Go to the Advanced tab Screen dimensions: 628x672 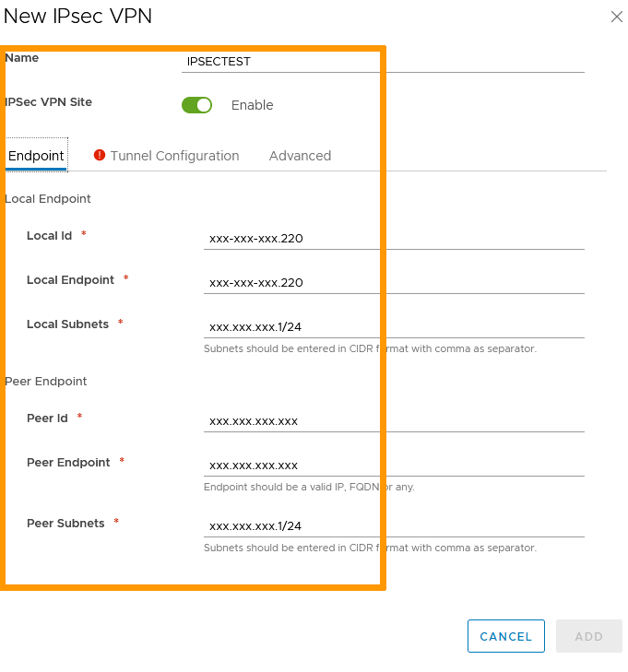(300, 156)
